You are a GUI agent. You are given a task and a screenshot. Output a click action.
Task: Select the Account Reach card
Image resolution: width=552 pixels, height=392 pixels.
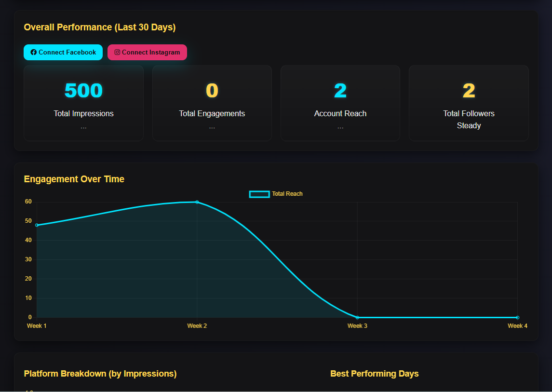340,103
